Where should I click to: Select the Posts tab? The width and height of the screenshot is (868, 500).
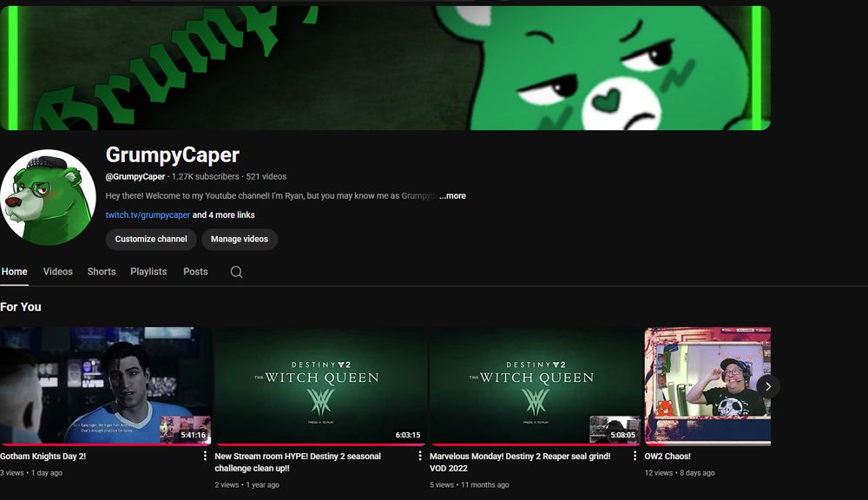[x=195, y=272]
